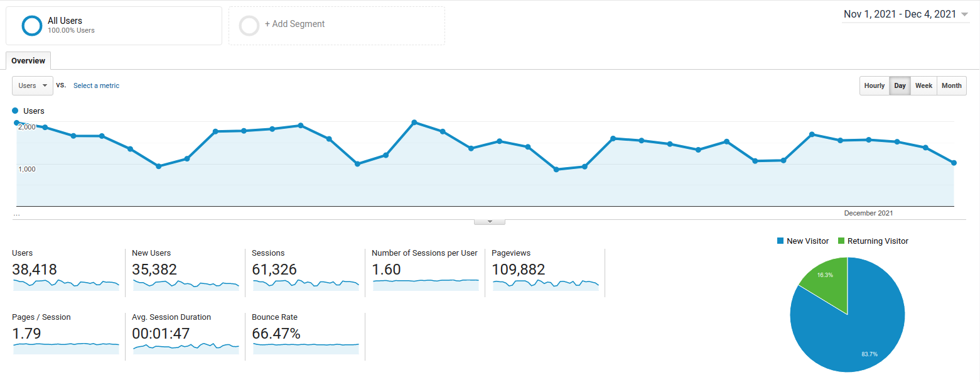Open the date range picker dropdown

click(906, 14)
